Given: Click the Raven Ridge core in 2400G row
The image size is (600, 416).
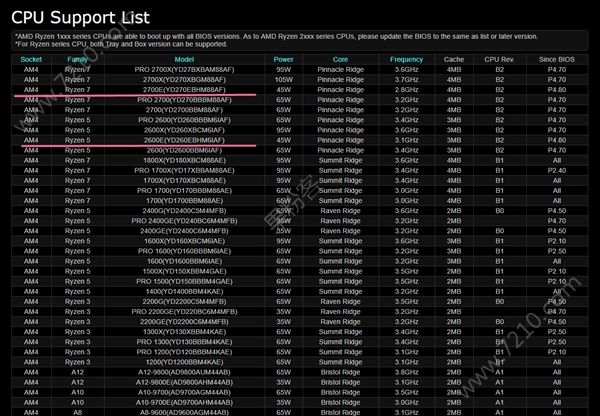Looking at the screenshot, I should click(340, 211).
